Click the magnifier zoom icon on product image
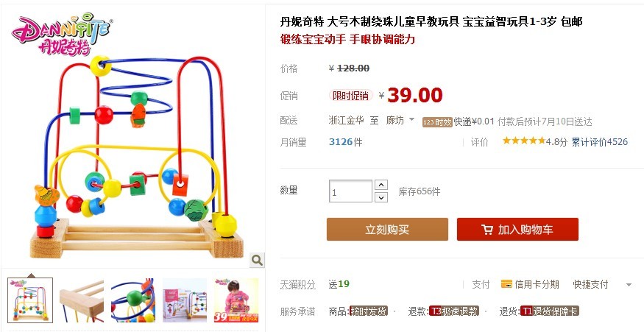Viewport: 644px width, 332px height. 257,260
